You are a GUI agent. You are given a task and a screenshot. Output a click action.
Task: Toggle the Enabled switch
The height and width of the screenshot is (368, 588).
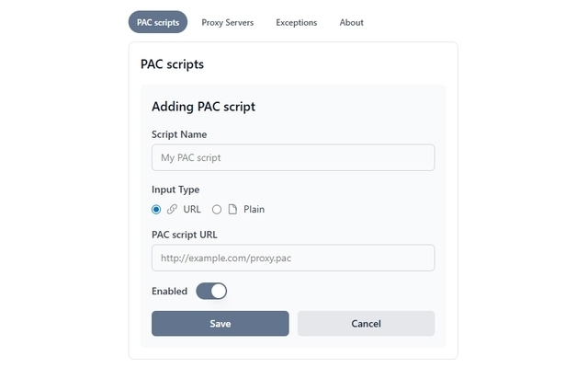click(211, 291)
